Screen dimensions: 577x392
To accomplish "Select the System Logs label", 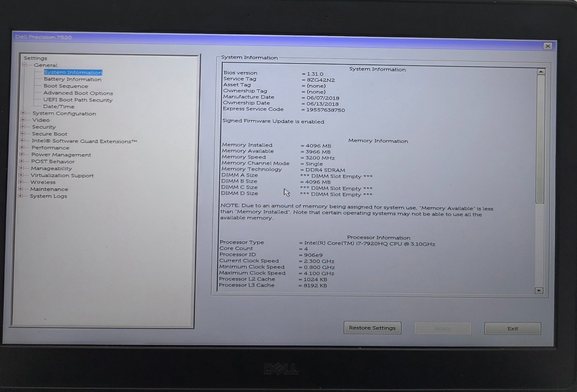I will pos(48,196).
